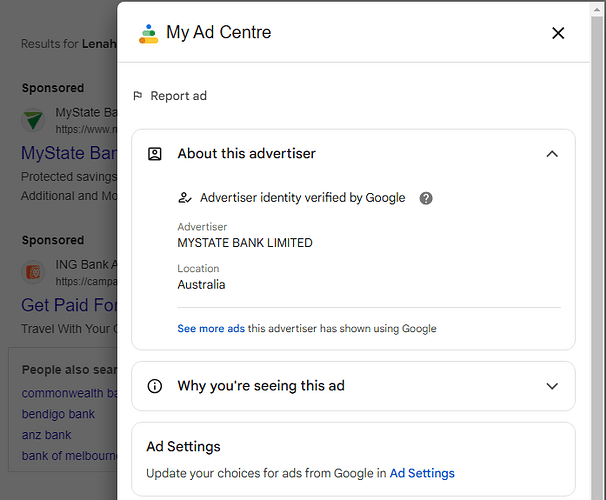Open the Ad Settings link
This screenshot has height=500, width=606.
[422, 473]
